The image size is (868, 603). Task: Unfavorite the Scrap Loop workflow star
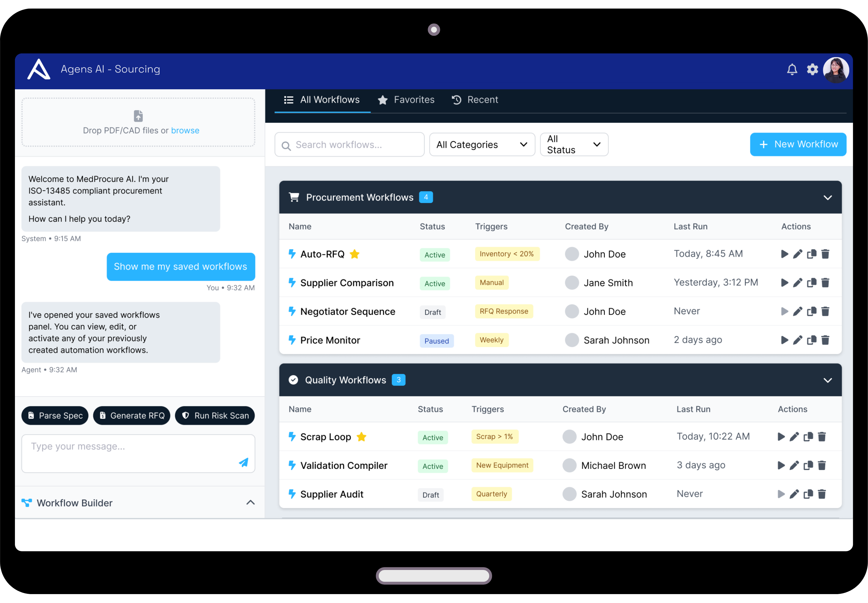pyautogui.click(x=361, y=437)
